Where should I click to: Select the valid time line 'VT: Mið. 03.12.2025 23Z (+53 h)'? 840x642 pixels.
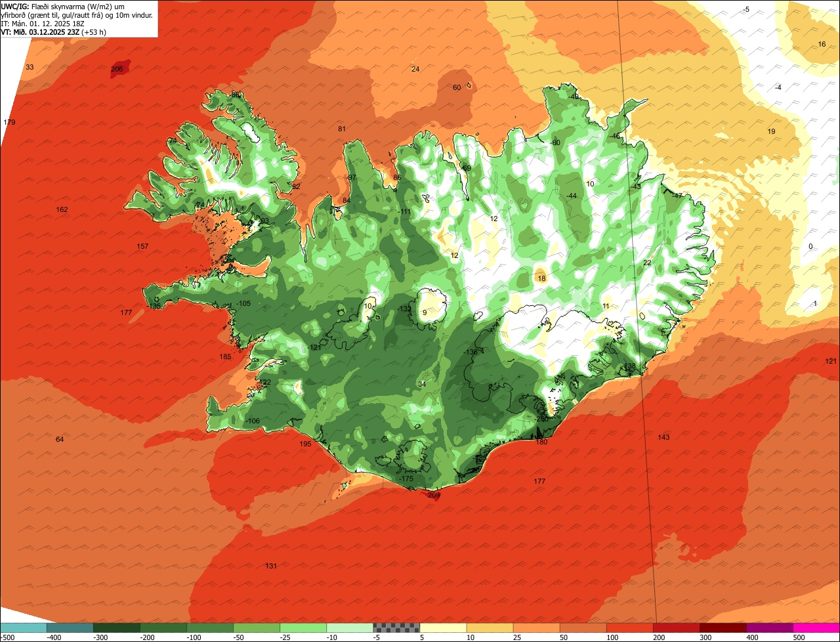point(54,32)
